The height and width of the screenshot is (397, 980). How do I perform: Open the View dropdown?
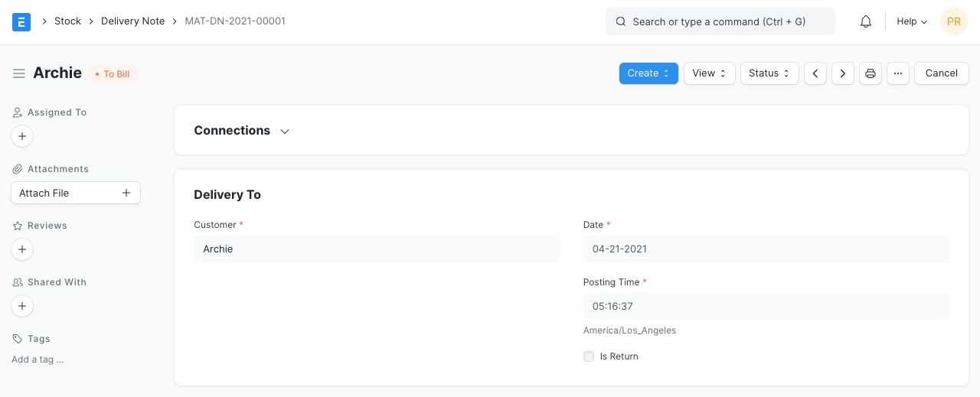tap(709, 73)
